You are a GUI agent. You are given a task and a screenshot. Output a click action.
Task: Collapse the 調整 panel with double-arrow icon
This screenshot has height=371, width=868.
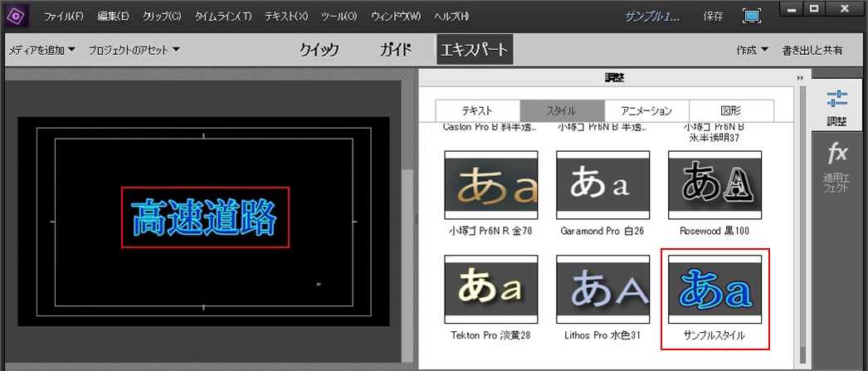coord(800,78)
